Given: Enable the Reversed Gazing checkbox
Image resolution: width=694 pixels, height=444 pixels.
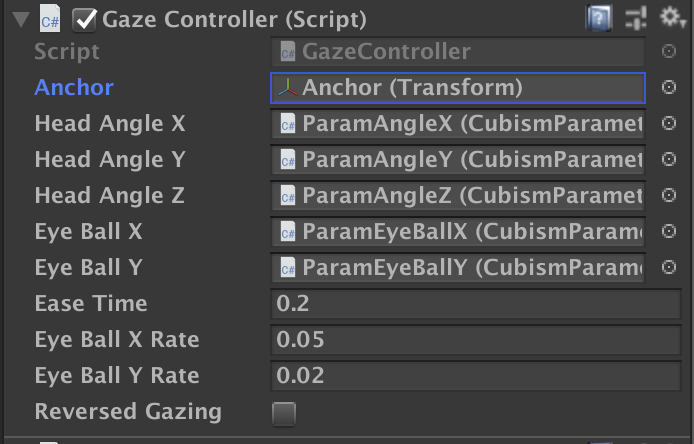Looking at the screenshot, I should point(284,412).
